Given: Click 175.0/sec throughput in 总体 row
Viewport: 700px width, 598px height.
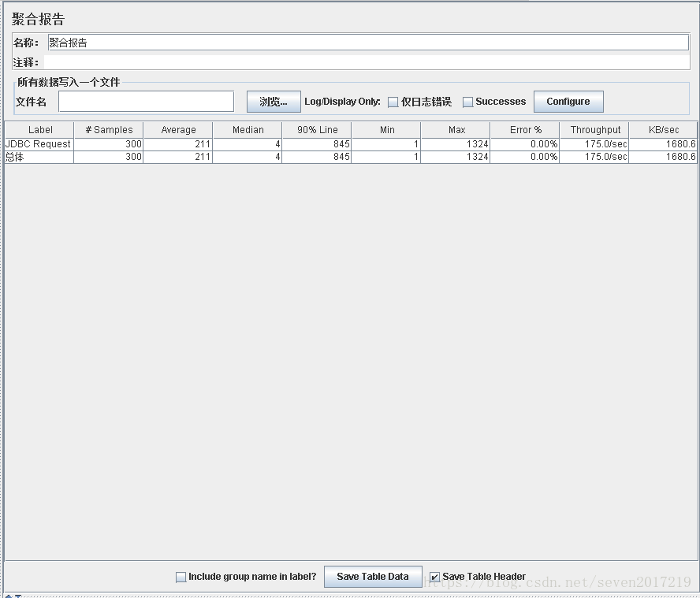Looking at the screenshot, I should click(x=594, y=157).
